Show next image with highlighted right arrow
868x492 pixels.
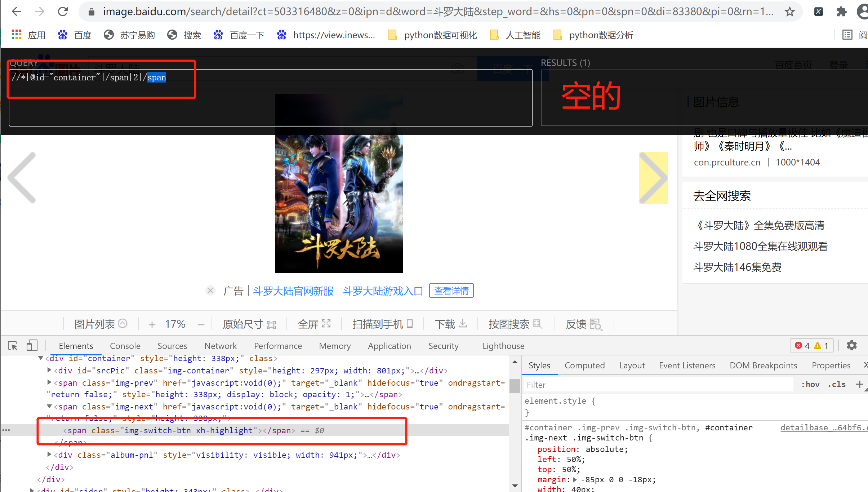pyautogui.click(x=653, y=178)
